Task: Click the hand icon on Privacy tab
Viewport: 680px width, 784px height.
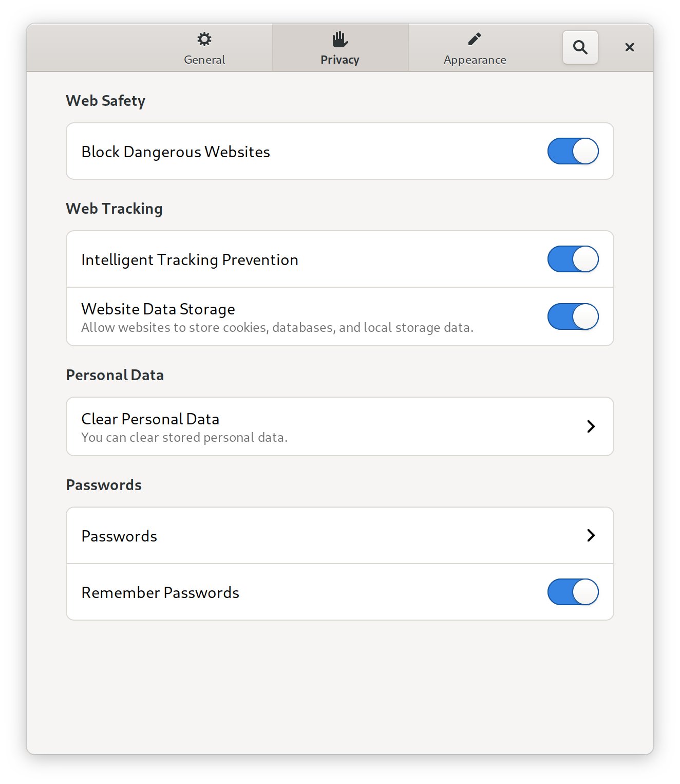Action: pos(340,39)
